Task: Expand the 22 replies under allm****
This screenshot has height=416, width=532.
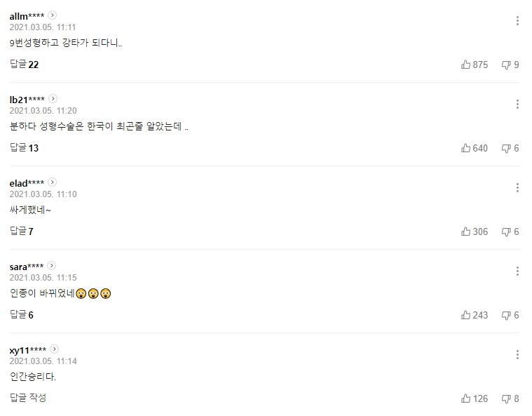Action: 24,65
